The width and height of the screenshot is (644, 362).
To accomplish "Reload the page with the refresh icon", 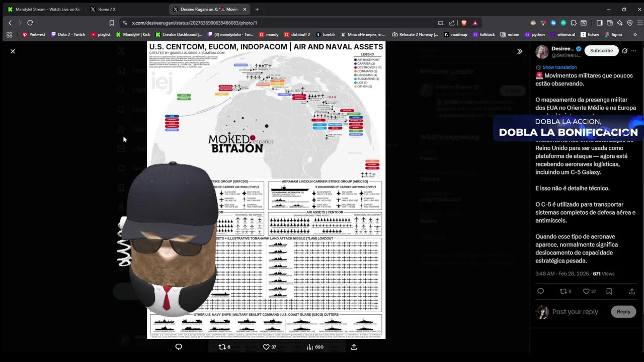I will pos(30,23).
